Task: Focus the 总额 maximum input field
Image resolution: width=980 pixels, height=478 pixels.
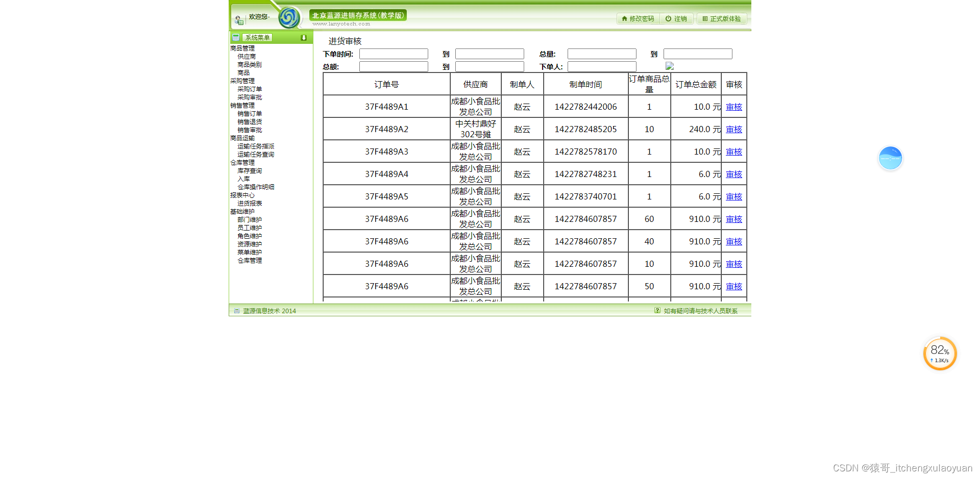Action: click(489, 67)
